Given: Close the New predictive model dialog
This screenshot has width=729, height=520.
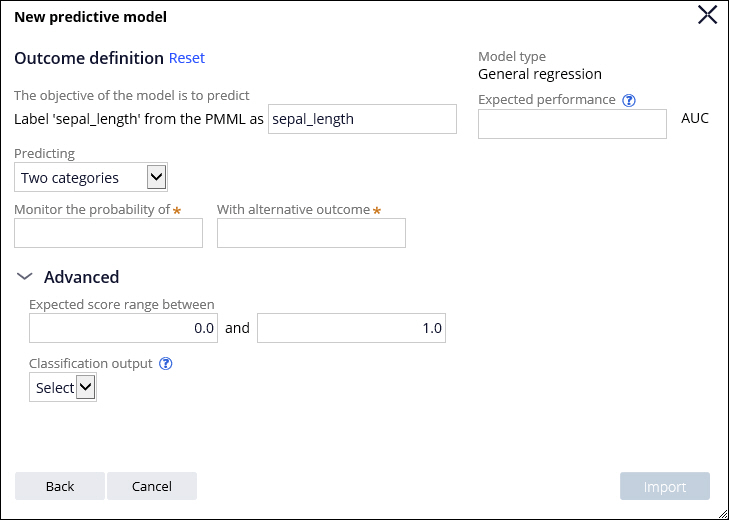Looking at the screenshot, I should click(x=707, y=14).
